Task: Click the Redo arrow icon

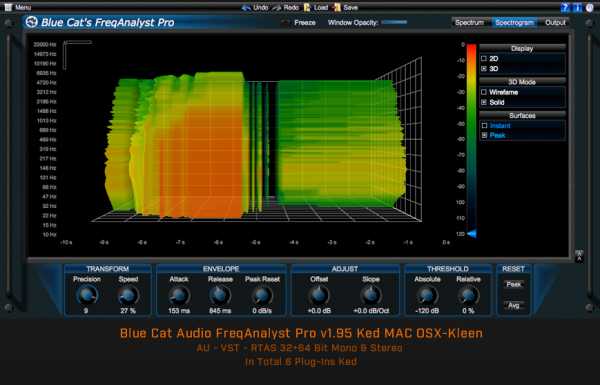Action: click(x=277, y=7)
